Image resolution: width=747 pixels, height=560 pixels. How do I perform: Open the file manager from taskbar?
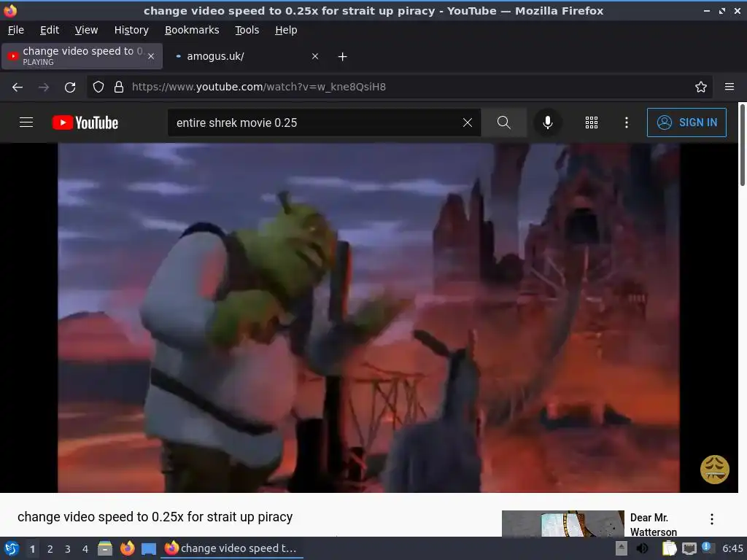(x=105, y=548)
